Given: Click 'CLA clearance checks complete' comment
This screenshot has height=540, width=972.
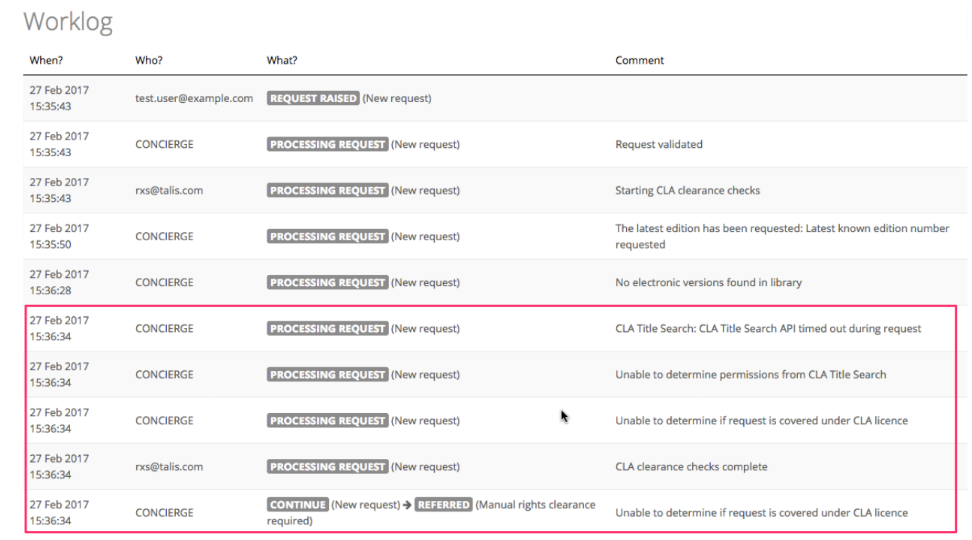Looking at the screenshot, I should (691, 466).
